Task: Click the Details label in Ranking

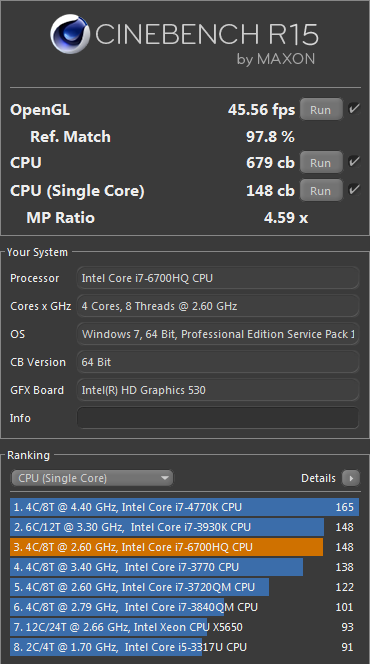Action: [318, 478]
